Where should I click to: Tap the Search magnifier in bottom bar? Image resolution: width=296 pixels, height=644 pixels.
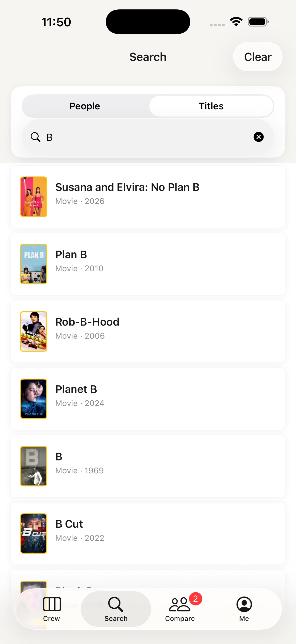coord(115,604)
